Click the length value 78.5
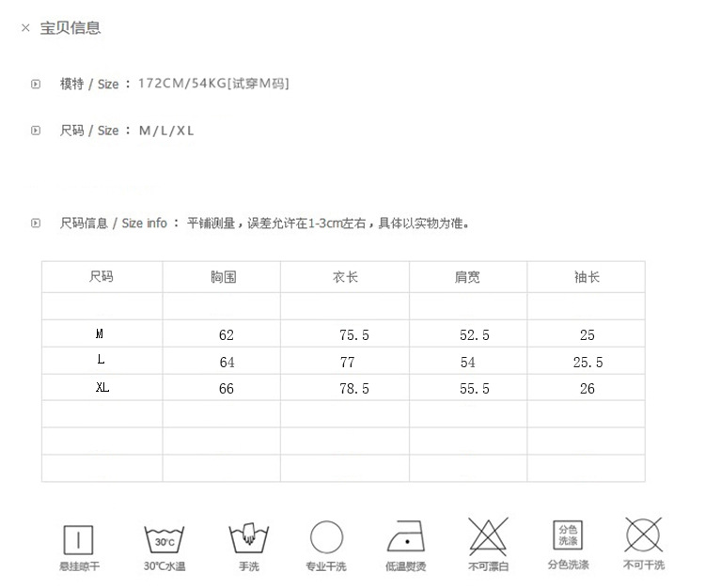 (x=354, y=389)
